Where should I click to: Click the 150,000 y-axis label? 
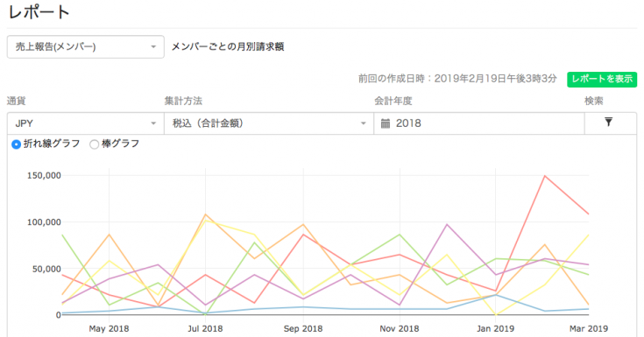pos(44,176)
